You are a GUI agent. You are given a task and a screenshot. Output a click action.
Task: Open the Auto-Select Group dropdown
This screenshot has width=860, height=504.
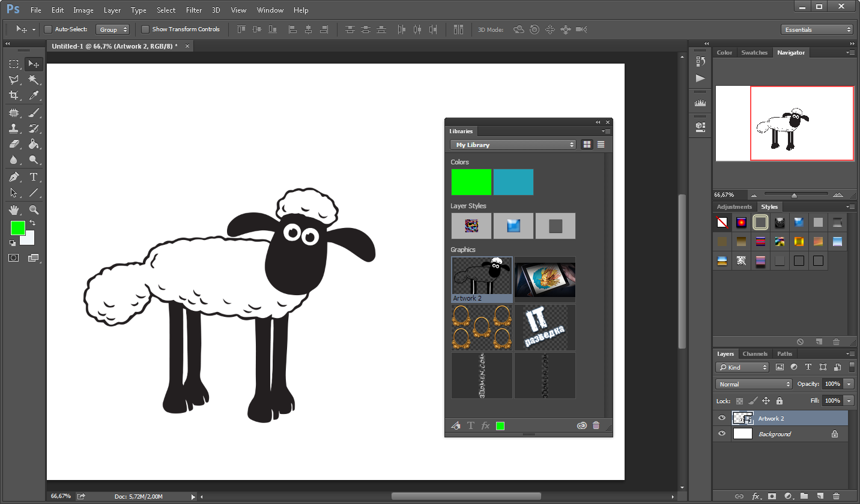tap(112, 29)
